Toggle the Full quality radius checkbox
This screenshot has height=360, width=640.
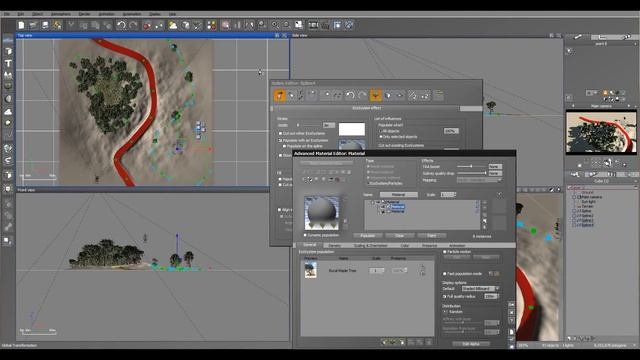pyautogui.click(x=444, y=296)
